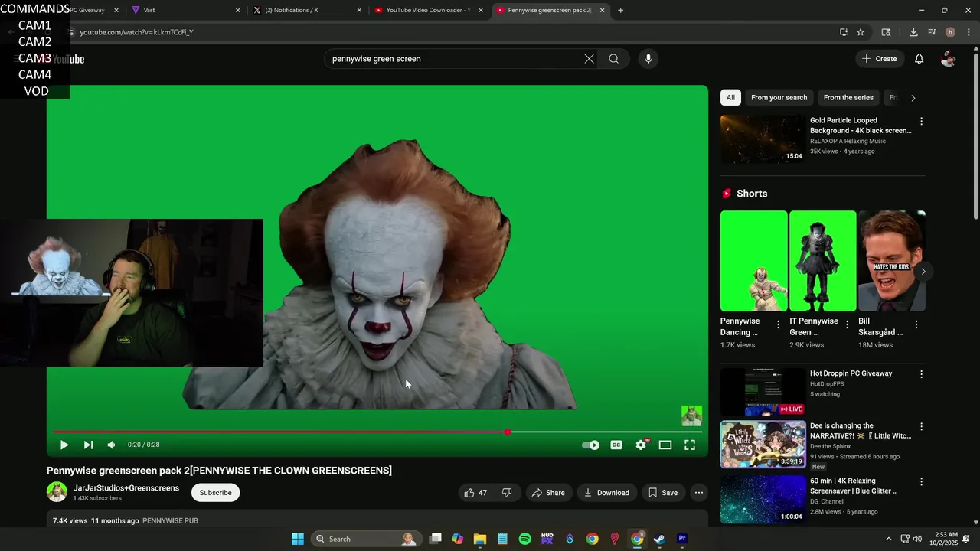Open Steam from taskbar
This screenshot has height=551, width=980.
pos(659,539)
